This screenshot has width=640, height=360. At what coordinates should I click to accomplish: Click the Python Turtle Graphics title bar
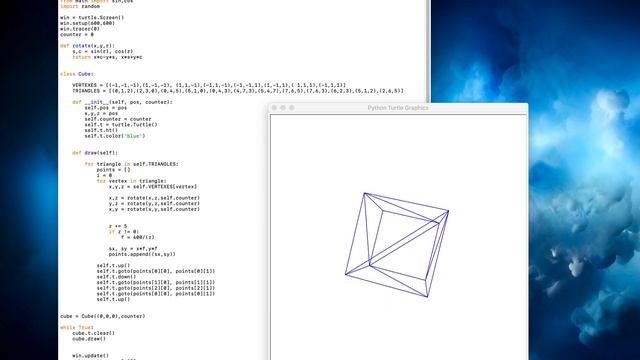[x=398, y=108]
